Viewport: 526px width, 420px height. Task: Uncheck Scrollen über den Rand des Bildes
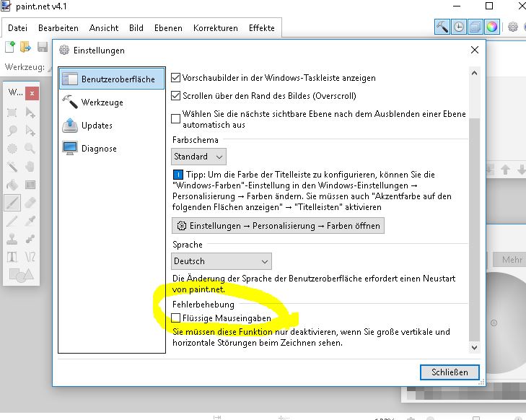[176, 96]
